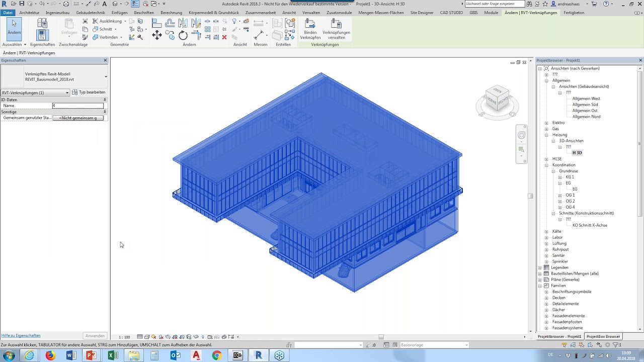Open AutoCAD from the taskbar
This screenshot has height=362, width=644.
pos(196,355)
